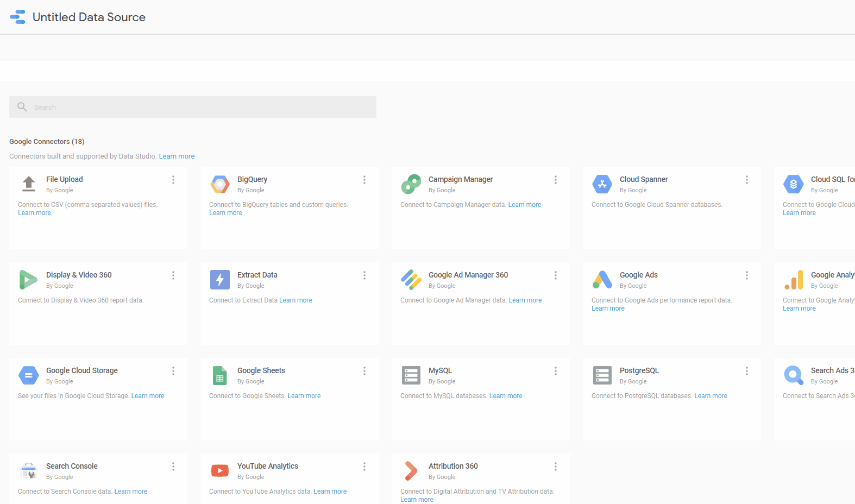The image size is (855, 504).
Task: Open Campaign Manager three-dot menu
Action: point(556,180)
